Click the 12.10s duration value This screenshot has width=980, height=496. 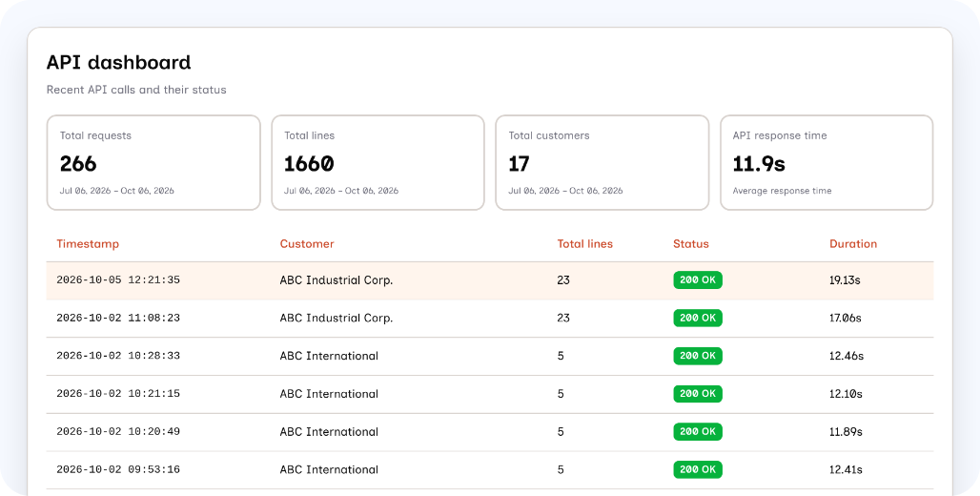[x=847, y=394]
